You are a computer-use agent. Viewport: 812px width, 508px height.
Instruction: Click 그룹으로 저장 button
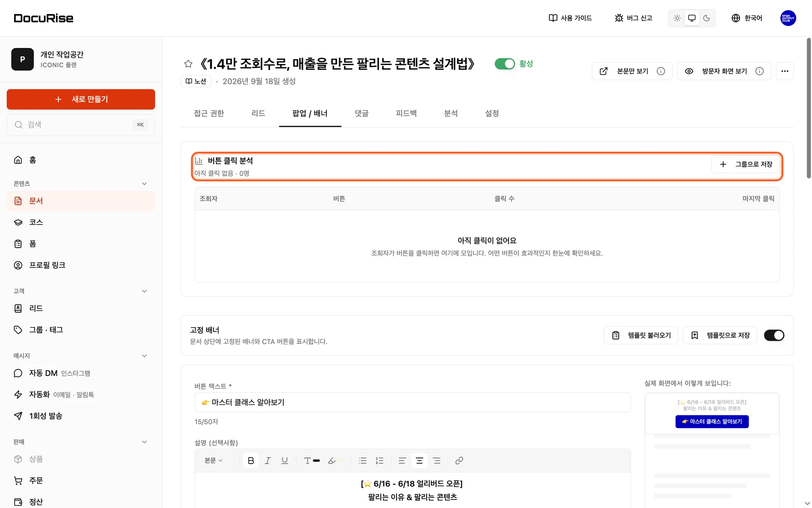(x=746, y=164)
